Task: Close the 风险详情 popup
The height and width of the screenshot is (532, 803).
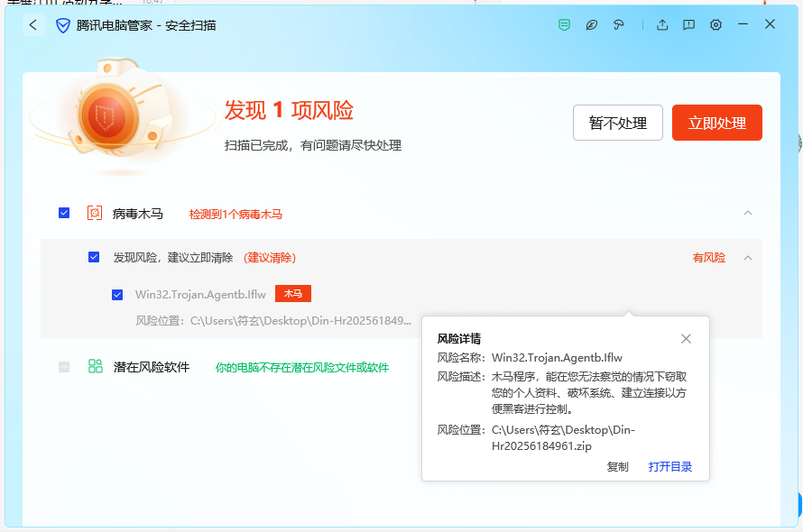Action: [x=687, y=338]
